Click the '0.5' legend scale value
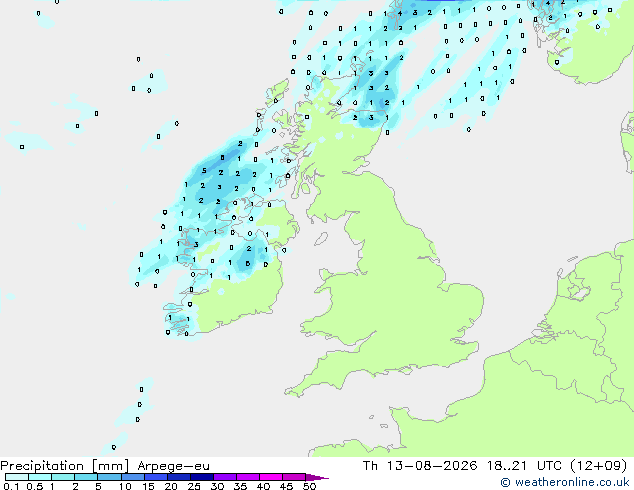This screenshot has width=634, height=490. click(35, 486)
